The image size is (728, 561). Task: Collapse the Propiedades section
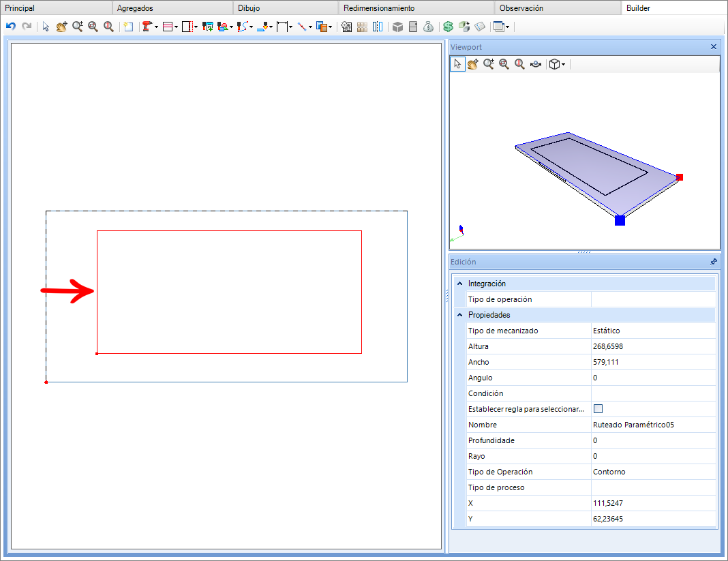[459, 315]
